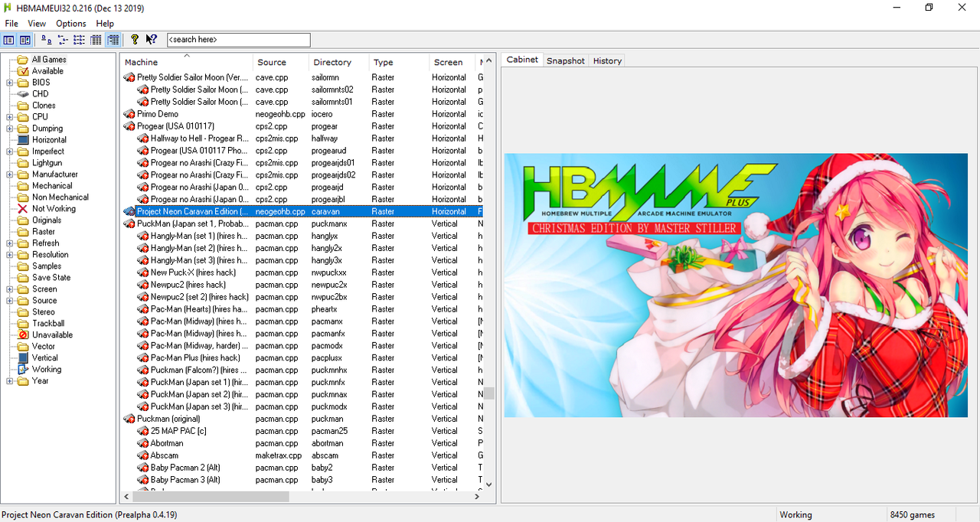Toggle the picture area toolbar button
The image size is (980, 522).
(x=24, y=40)
